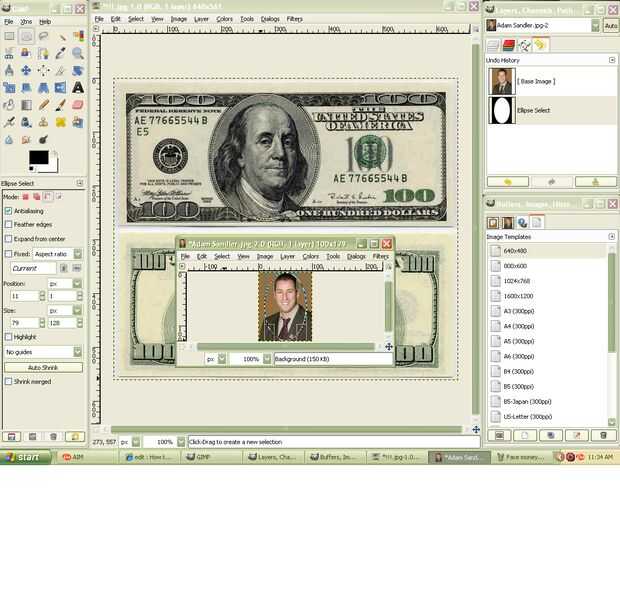620x604 pixels.
Task: Enable the Shrink merged checkbox
Action: [x=8, y=381]
